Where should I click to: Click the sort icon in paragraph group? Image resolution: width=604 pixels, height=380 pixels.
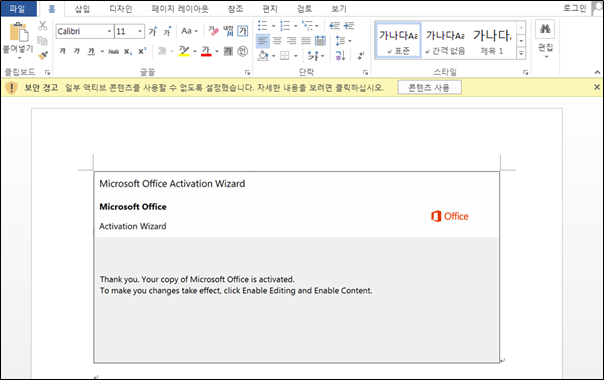pyautogui.click(x=340, y=56)
